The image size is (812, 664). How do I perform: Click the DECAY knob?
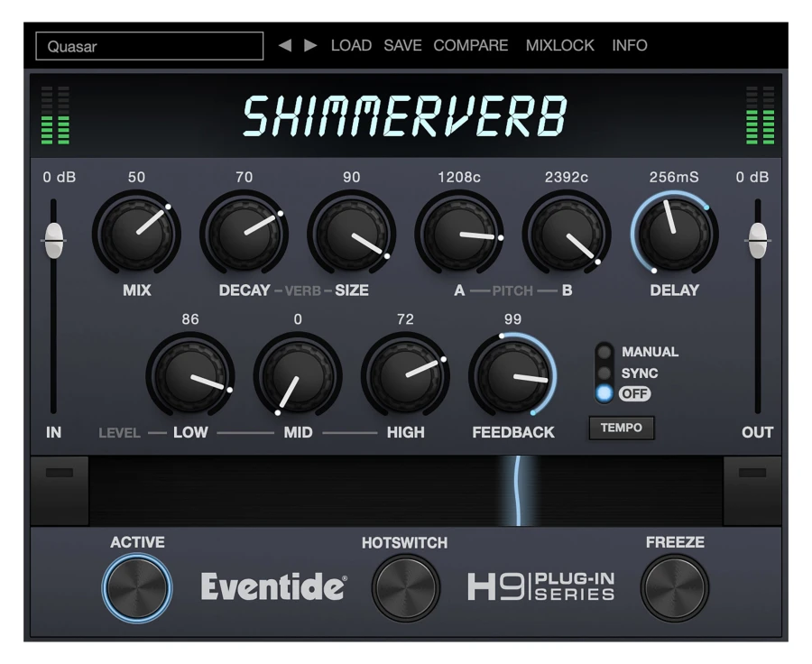click(244, 234)
